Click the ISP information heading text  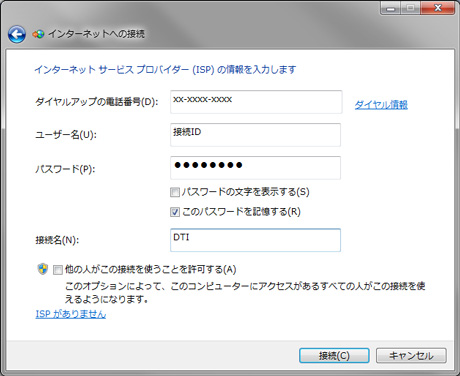(165, 70)
